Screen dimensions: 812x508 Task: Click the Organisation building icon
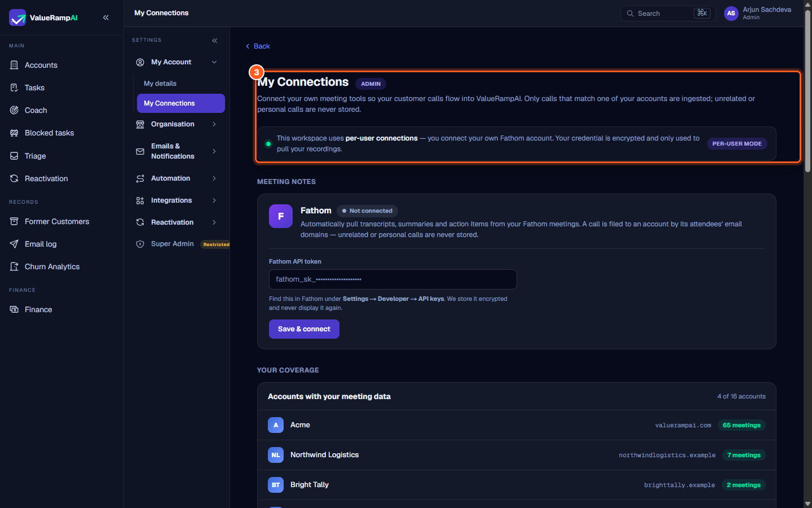[x=140, y=124]
